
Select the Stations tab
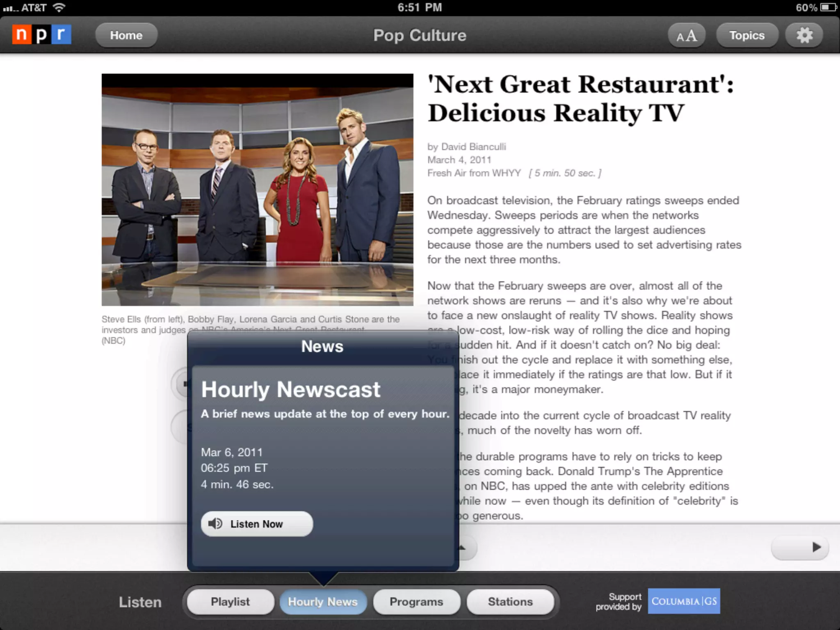click(x=510, y=602)
